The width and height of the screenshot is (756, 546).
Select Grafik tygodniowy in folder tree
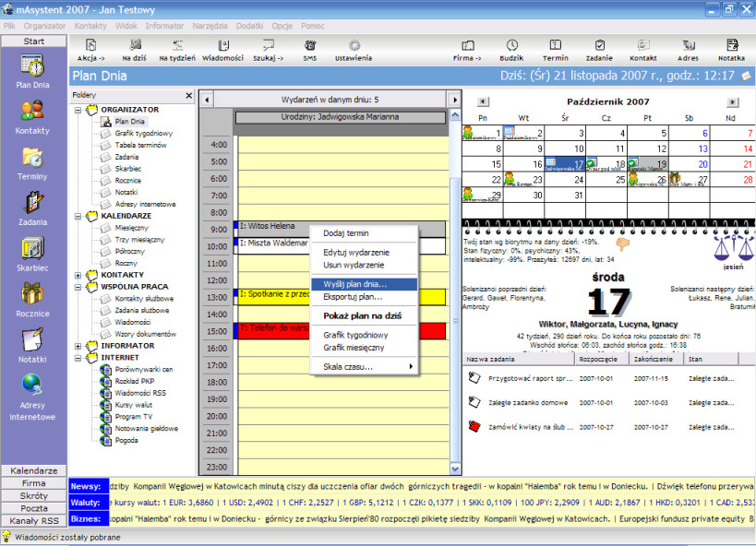[x=144, y=134]
